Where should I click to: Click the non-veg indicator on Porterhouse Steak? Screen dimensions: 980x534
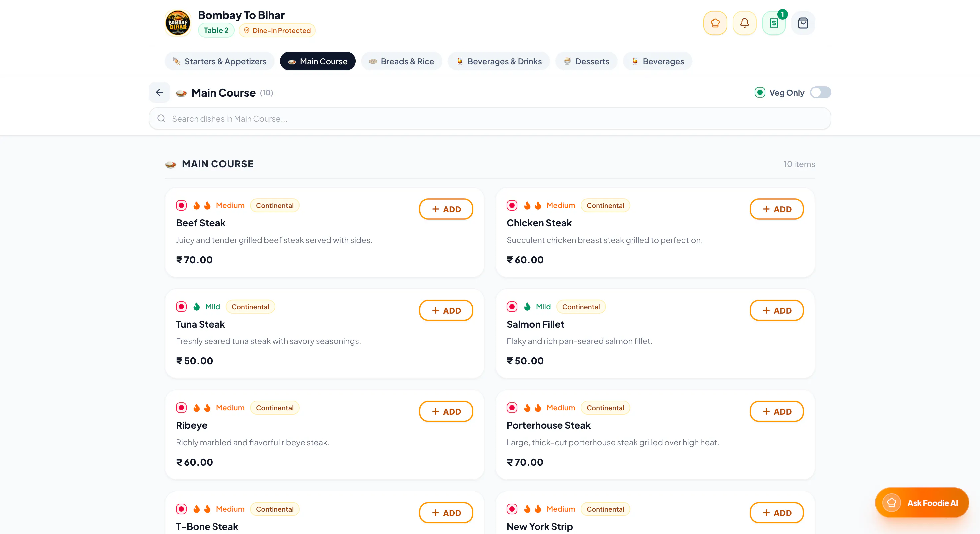click(x=512, y=408)
